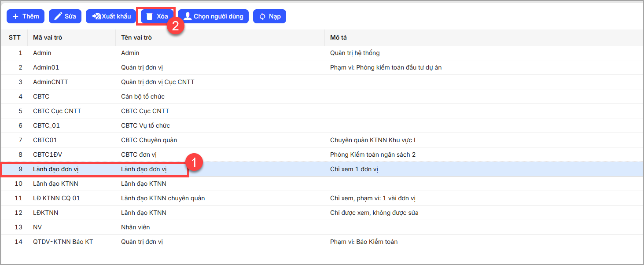
Task: Click the STT column header
Action: (15, 37)
